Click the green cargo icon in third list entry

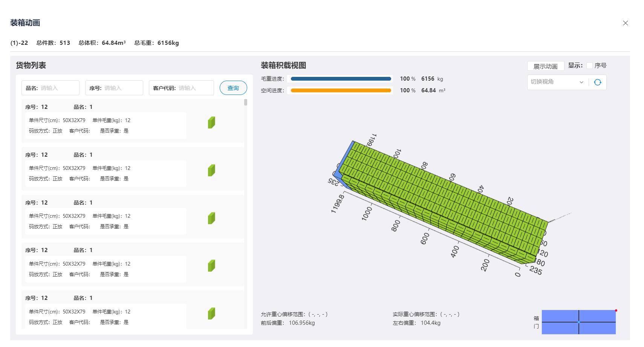coord(211,218)
